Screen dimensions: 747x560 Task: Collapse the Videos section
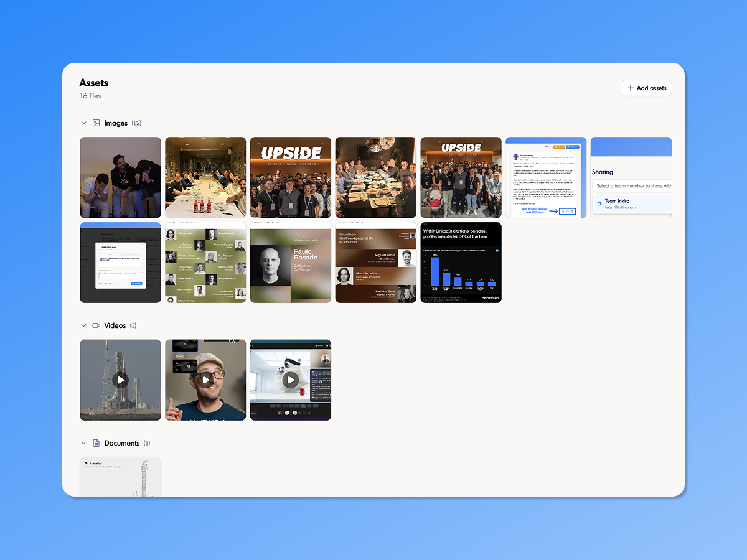click(x=83, y=325)
